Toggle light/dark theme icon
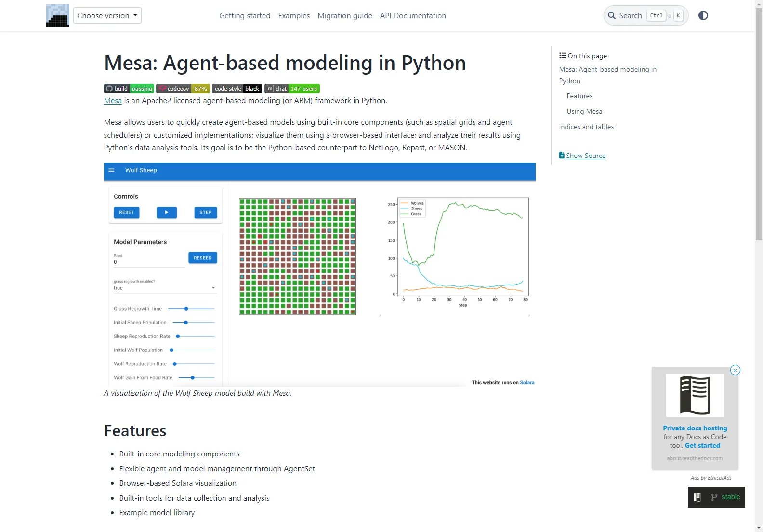Screen dimensions: 763x532 pyautogui.click(x=703, y=15)
